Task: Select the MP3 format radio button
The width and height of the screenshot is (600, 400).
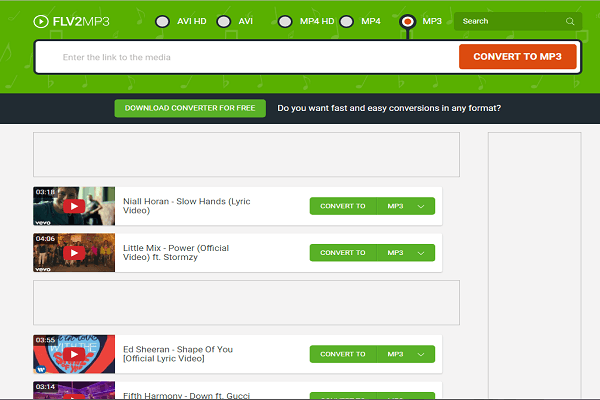Action: (408, 21)
